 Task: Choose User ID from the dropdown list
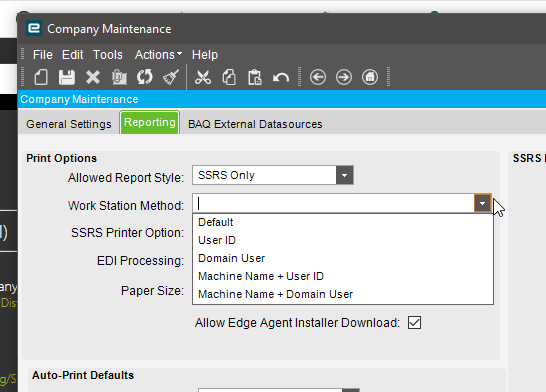tap(343, 240)
